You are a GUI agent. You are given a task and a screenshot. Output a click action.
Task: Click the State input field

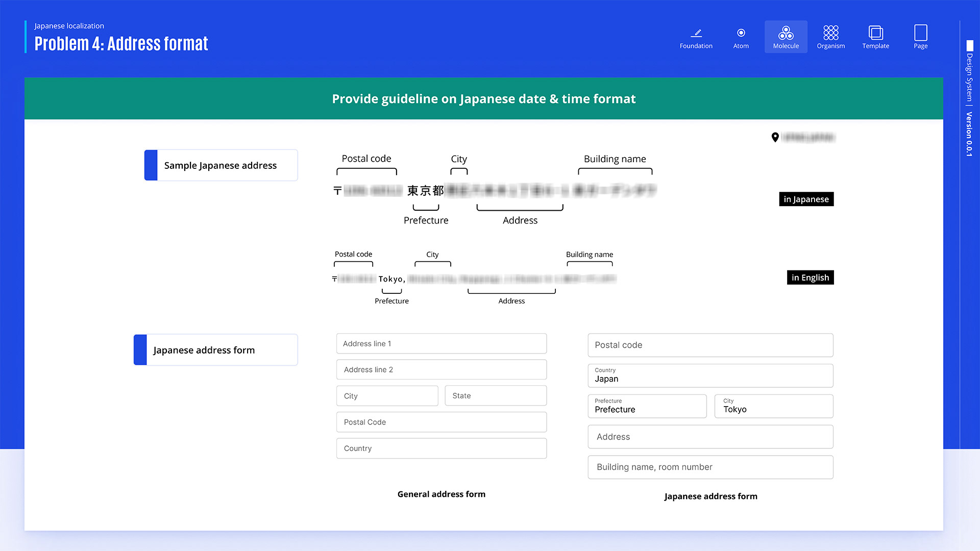point(496,396)
